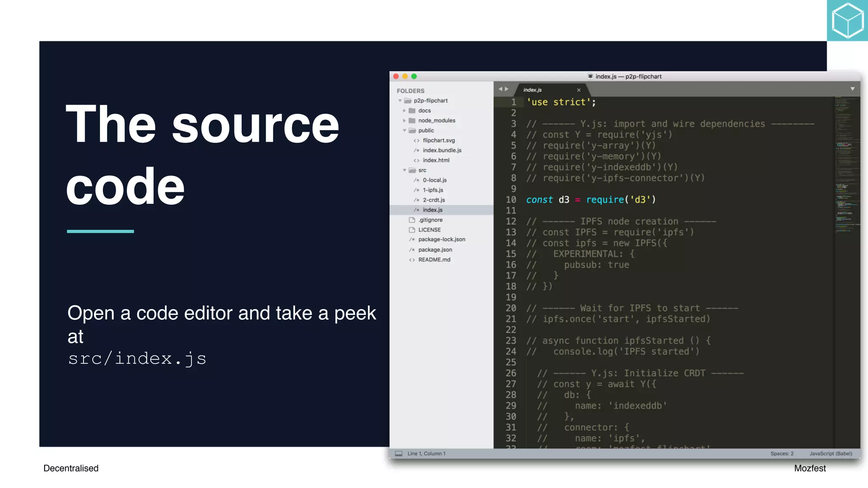The height and width of the screenshot is (488, 868).
Task: Collapse the public folder arrow
Action: pos(404,130)
